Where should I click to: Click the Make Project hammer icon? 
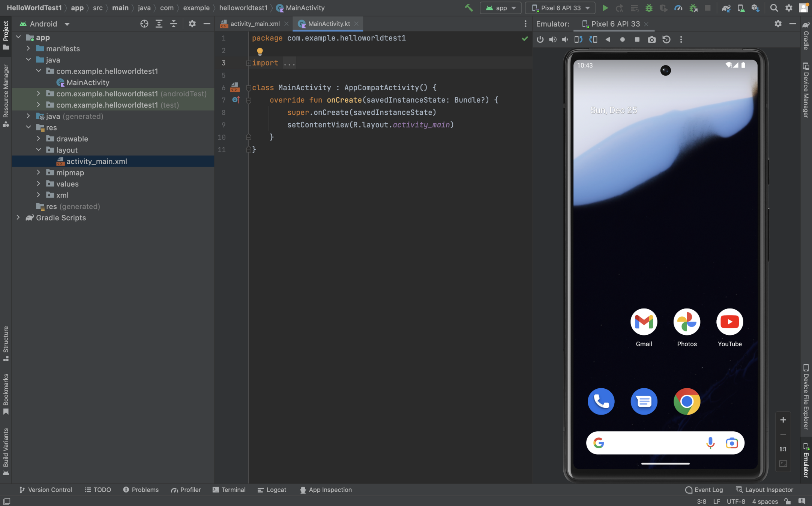(x=469, y=8)
